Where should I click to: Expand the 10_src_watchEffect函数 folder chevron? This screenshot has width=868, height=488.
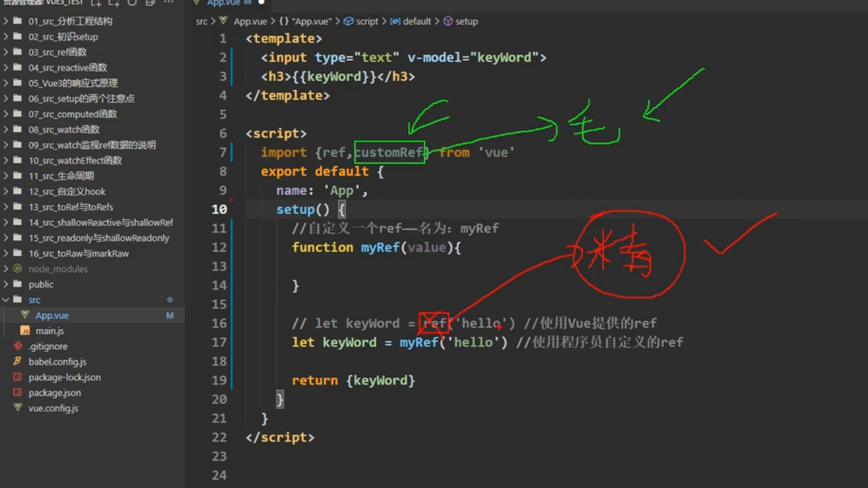coord(6,160)
